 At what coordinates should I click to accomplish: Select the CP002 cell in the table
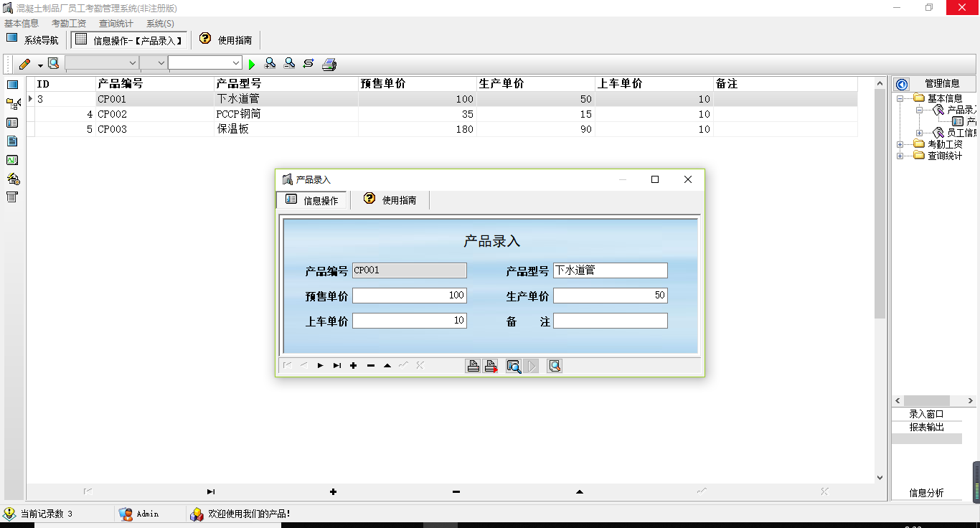[x=155, y=114]
